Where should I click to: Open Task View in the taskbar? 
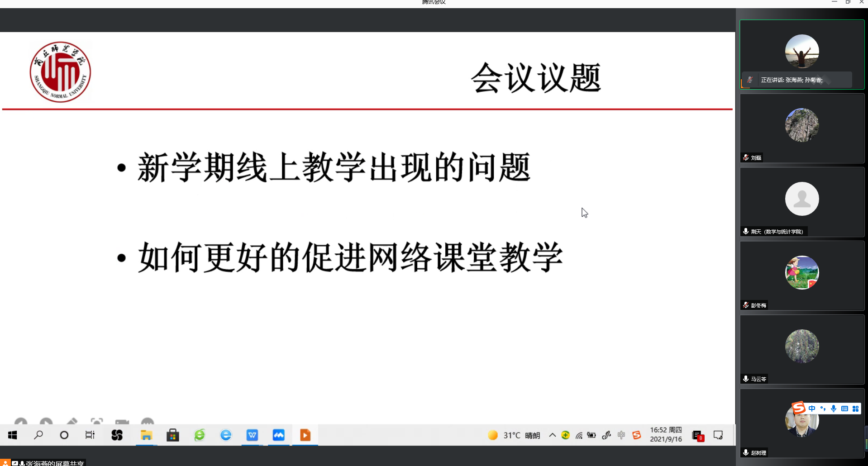[90, 435]
